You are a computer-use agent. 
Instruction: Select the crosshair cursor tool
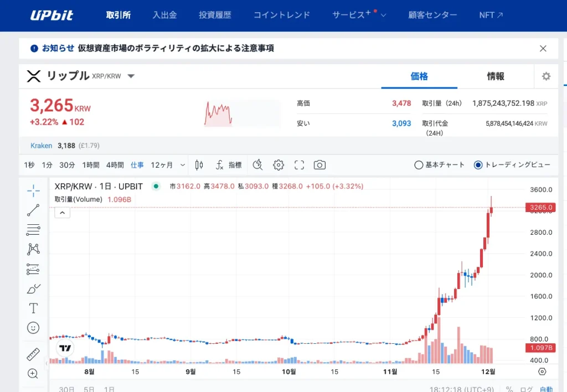tap(33, 190)
